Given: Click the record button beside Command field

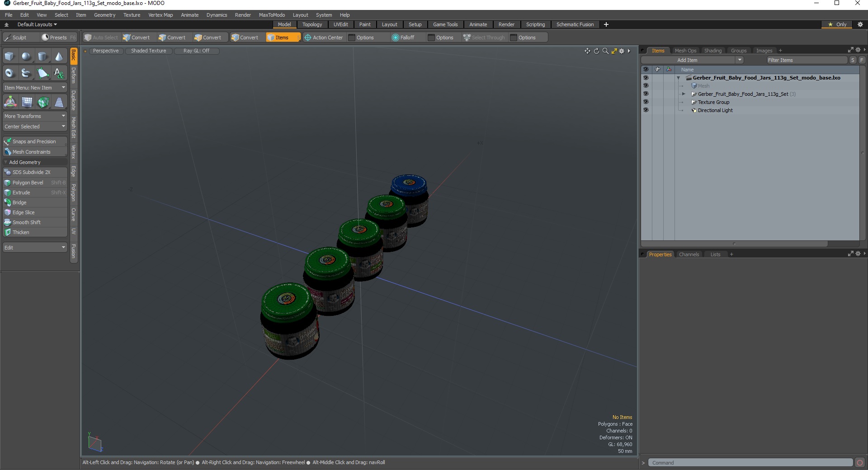Looking at the screenshot, I should tap(860, 463).
